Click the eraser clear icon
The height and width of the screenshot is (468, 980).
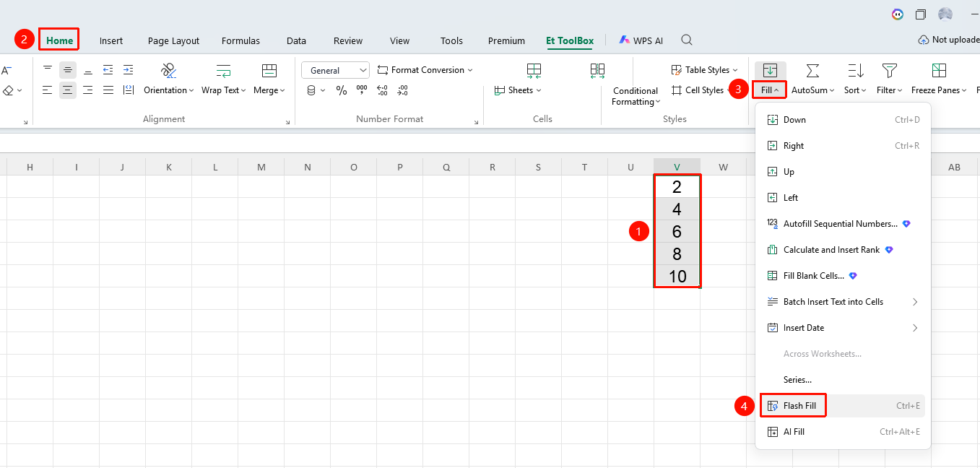9,90
